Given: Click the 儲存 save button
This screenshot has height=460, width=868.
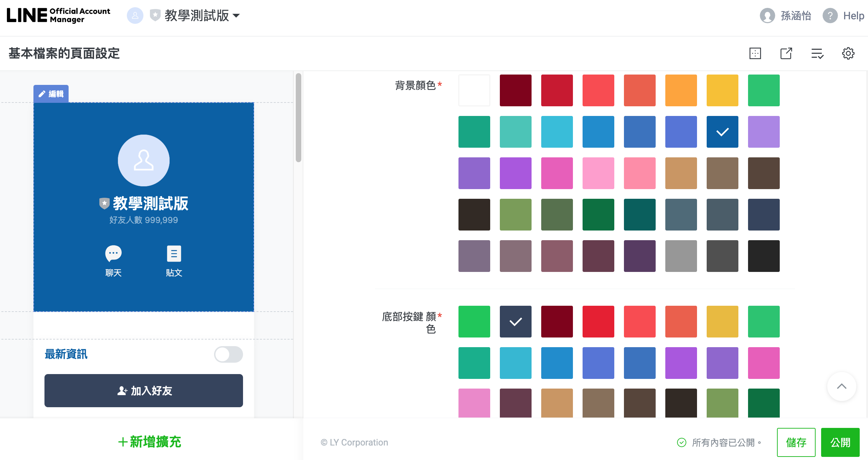Looking at the screenshot, I should (x=796, y=442).
